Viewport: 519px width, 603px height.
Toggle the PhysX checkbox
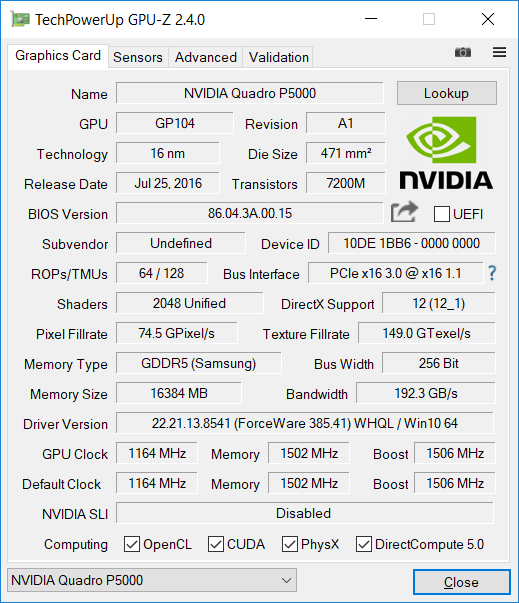pos(289,544)
